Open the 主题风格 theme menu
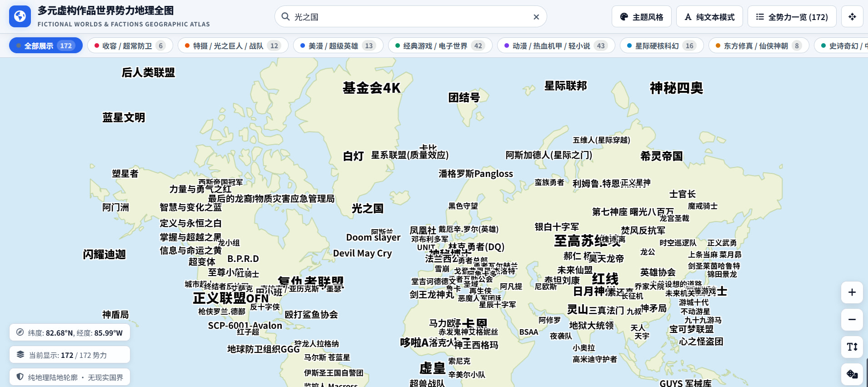This screenshot has height=387, width=868. coord(641,17)
